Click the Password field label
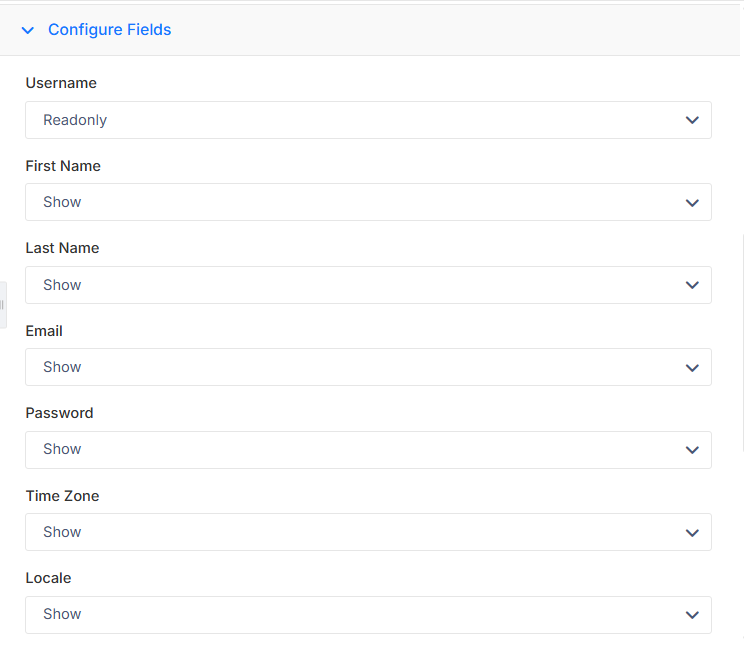 point(59,413)
